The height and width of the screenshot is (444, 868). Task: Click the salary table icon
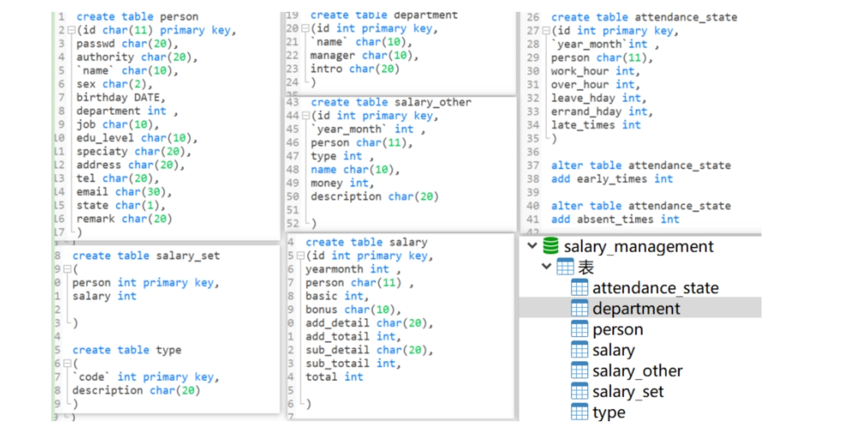point(579,350)
